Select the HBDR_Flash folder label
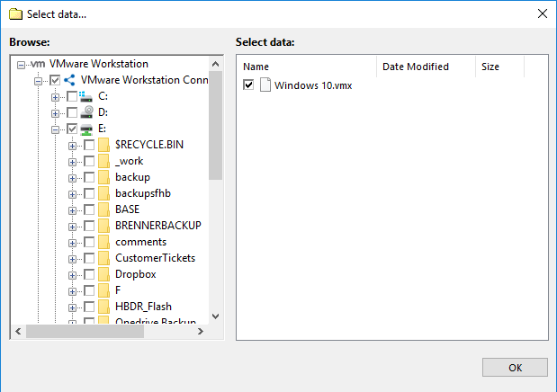This screenshot has height=392, width=557. click(143, 307)
